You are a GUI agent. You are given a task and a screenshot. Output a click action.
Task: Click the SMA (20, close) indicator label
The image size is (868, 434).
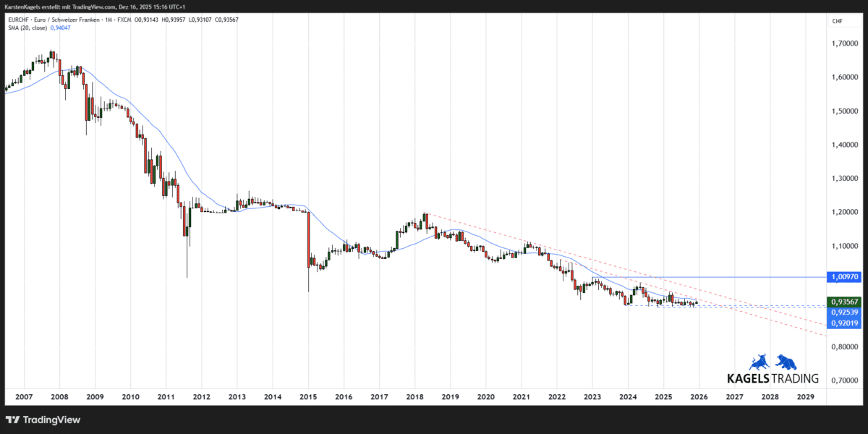click(27, 28)
